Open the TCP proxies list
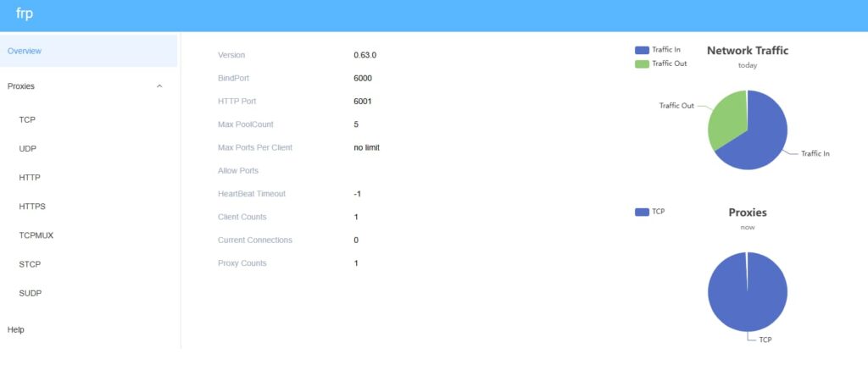This screenshot has width=868, height=392. [27, 119]
